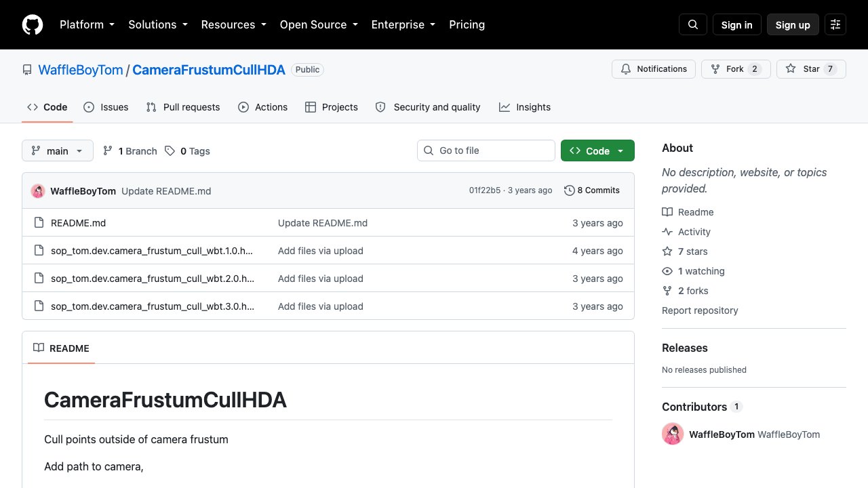Image resolution: width=868 pixels, height=488 pixels.
Task: Open the latest commit message Update README.md
Action: coord(166,191)
